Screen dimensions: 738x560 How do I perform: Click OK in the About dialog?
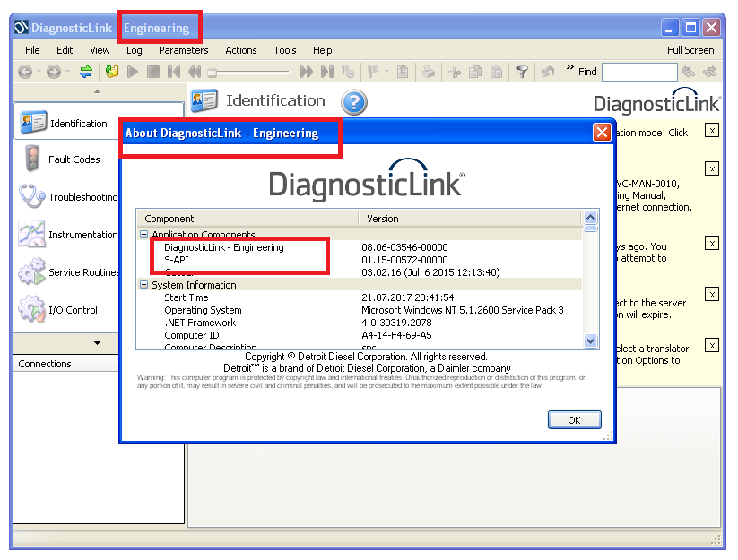(574, 420)
